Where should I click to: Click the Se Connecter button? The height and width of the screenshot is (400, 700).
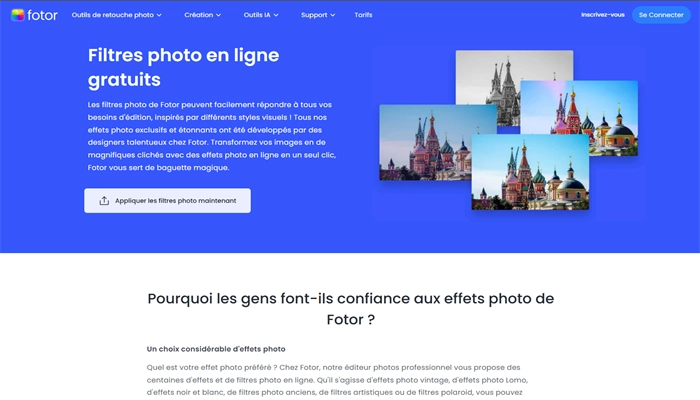point(661,15)
